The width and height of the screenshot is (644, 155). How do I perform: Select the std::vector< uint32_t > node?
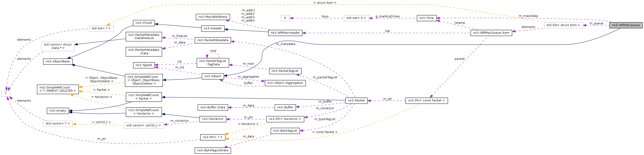point(144,126)
